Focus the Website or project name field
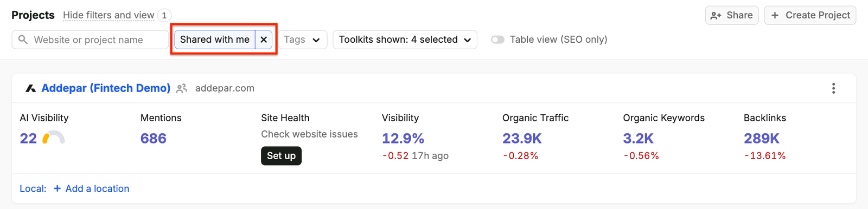Viewport: 868px width, 209px height. (90, 40)
